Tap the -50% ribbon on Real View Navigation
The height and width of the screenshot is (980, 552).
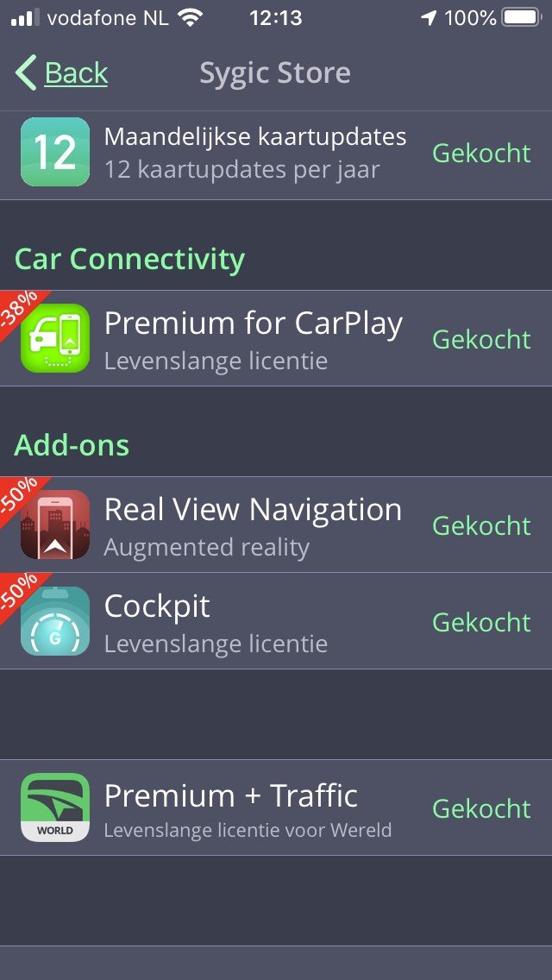pyautogui.click(x=19, y=495)
